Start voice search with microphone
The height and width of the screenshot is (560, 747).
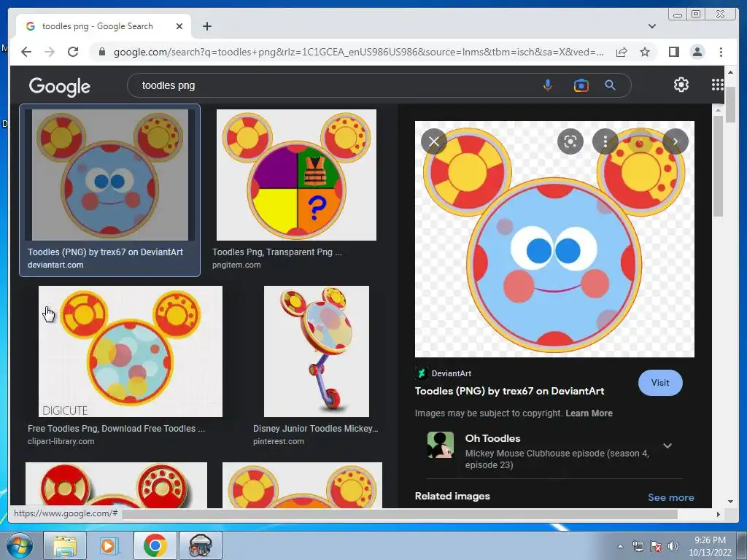pyautogui.click(x=548, y=86)
